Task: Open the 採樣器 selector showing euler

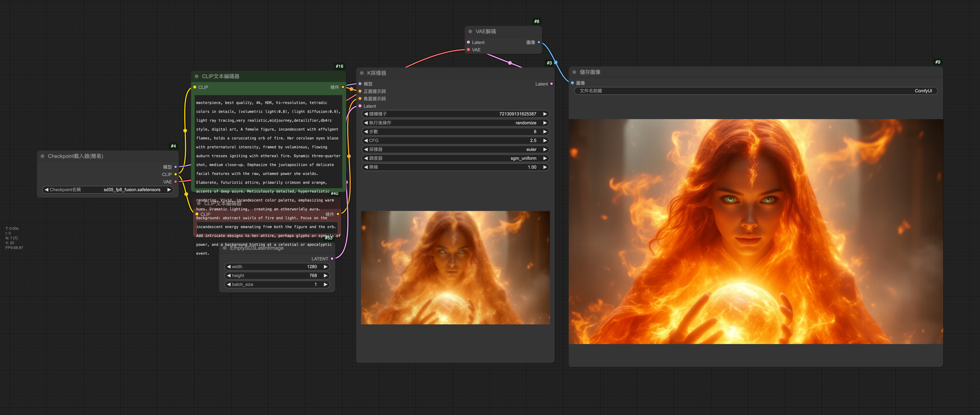Action: tap(455, 149)
